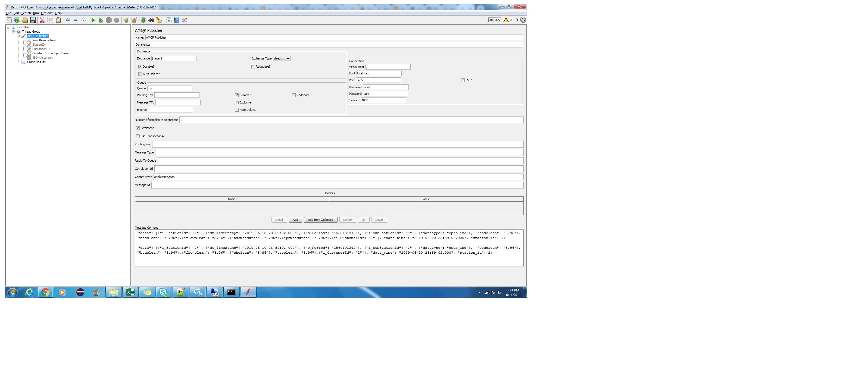Viewport: 868px width, 384px height.
Task: Click the running threads globe icon
Action: point(523,20)
